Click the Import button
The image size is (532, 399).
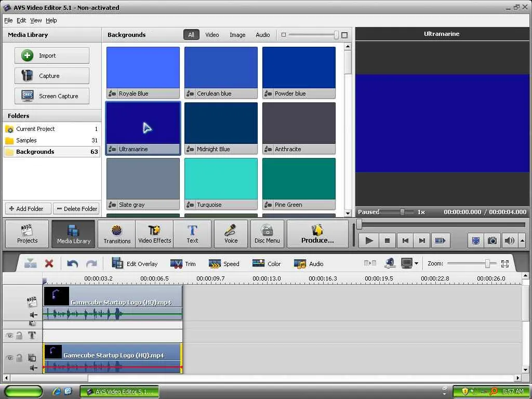coord(52,56)
